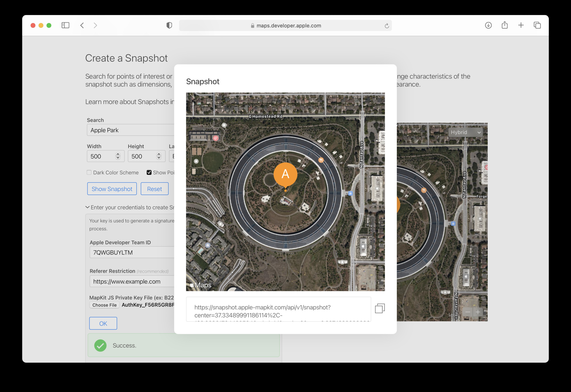The image size is (571, 392).
Task: Zoom in on the background map
Action: click(478, 312)
